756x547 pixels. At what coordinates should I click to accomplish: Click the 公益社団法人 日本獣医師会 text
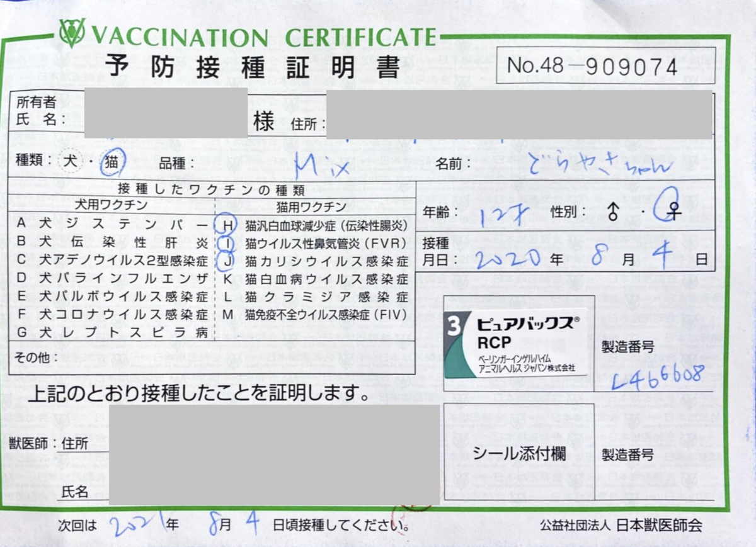click(x=621, y=526)
